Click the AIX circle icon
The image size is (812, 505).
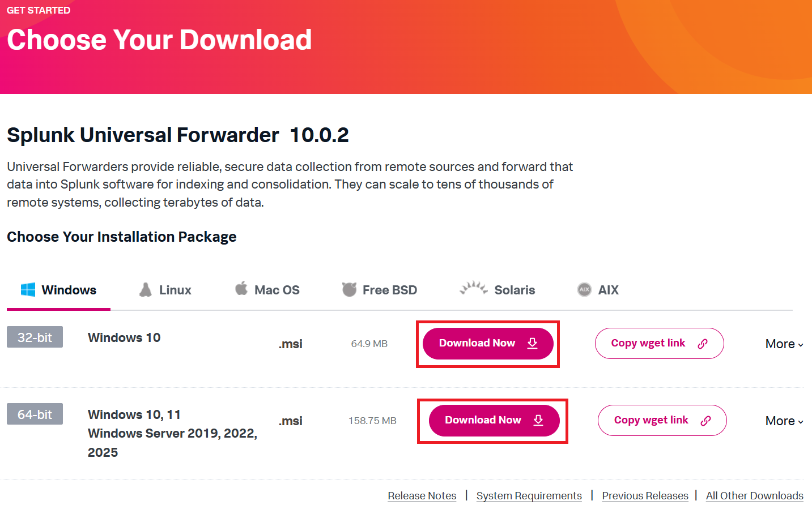click(584, 290)
